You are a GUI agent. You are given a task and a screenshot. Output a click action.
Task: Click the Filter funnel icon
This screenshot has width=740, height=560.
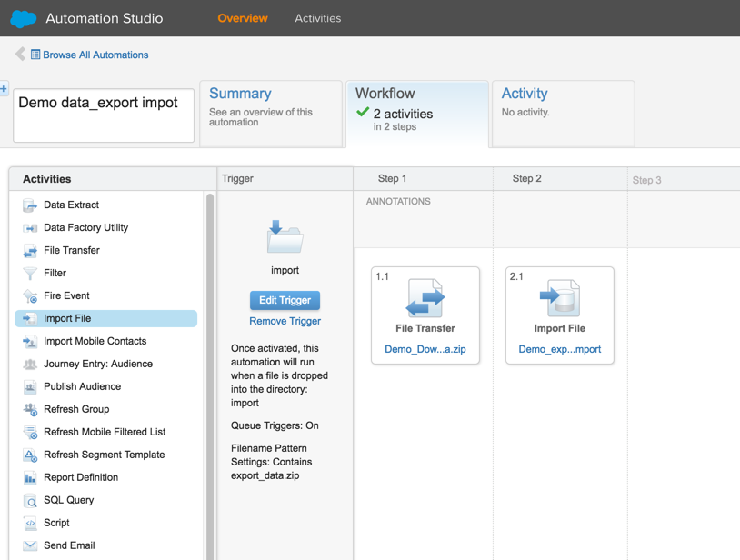30,273
